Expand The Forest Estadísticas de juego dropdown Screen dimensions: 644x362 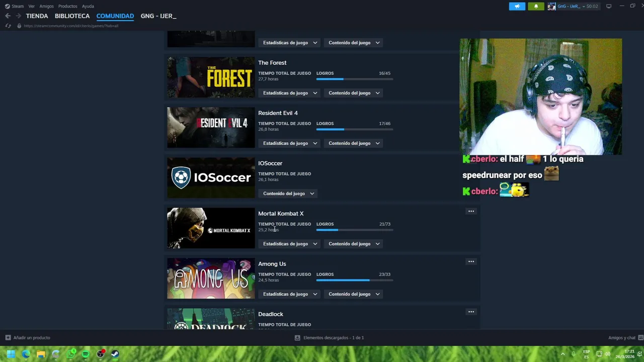[x=290, y=93]
